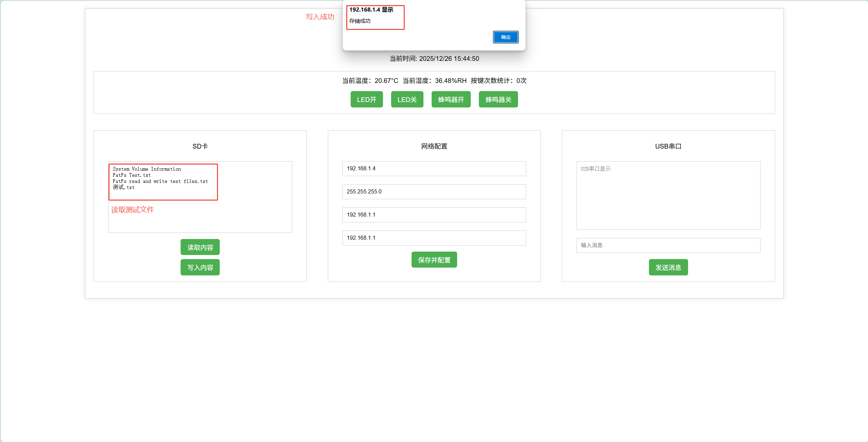The image size is (868, 442).
Task: Activate the buzzer with 蜂鸣器开
Action: (x=451, y=99)
